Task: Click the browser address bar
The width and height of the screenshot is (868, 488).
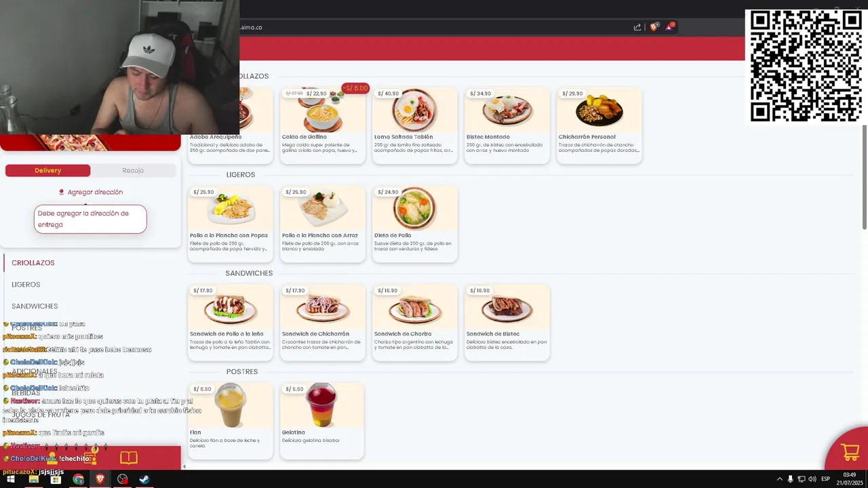Action: [434, 27]
